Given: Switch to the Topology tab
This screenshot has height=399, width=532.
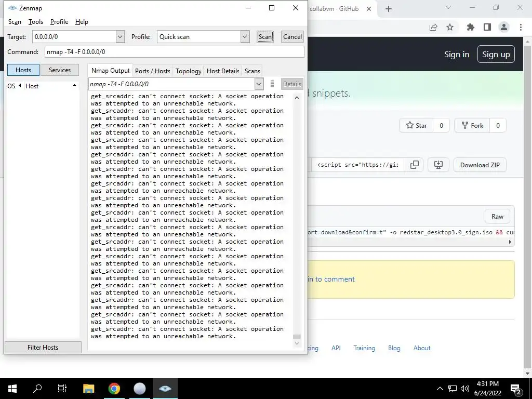Looking at the screenshot, I should 188,71.
